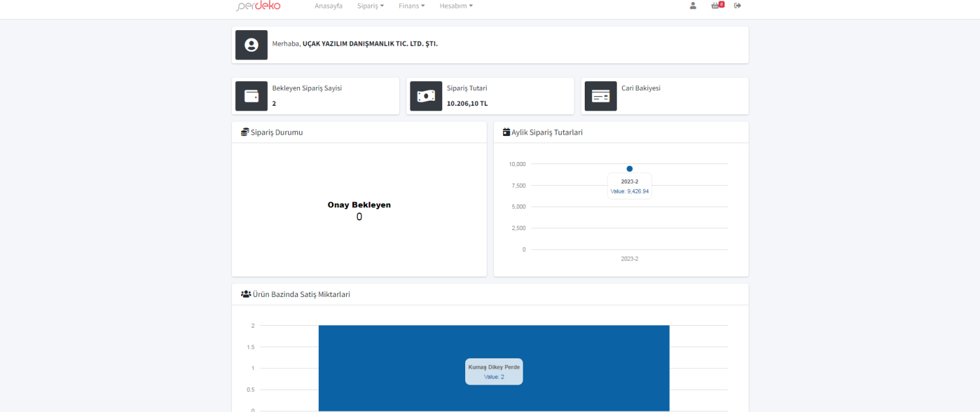The image size is (980, 412).
Task: Click the account avatar beside Merhaba
Action: click(x=252, y=45)
